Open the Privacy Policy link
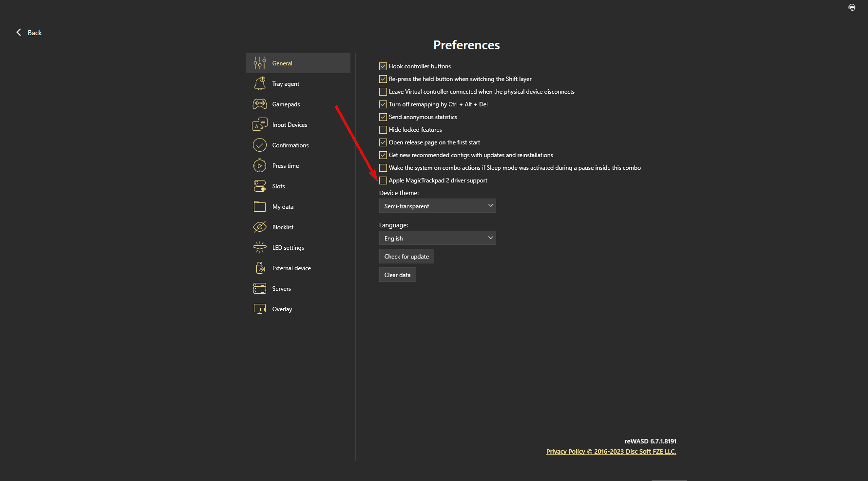 (565, 451)
